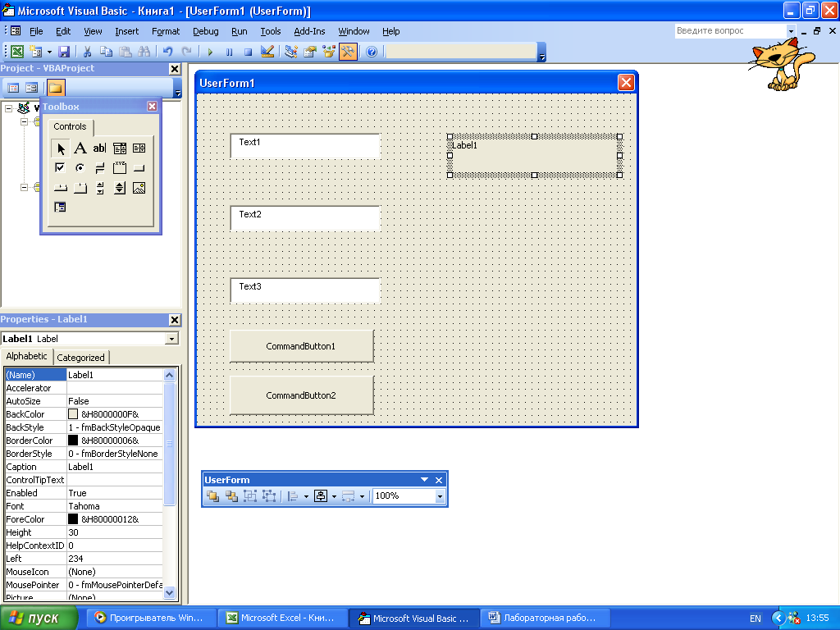Run the macro with the play icon

coord(210,52)
